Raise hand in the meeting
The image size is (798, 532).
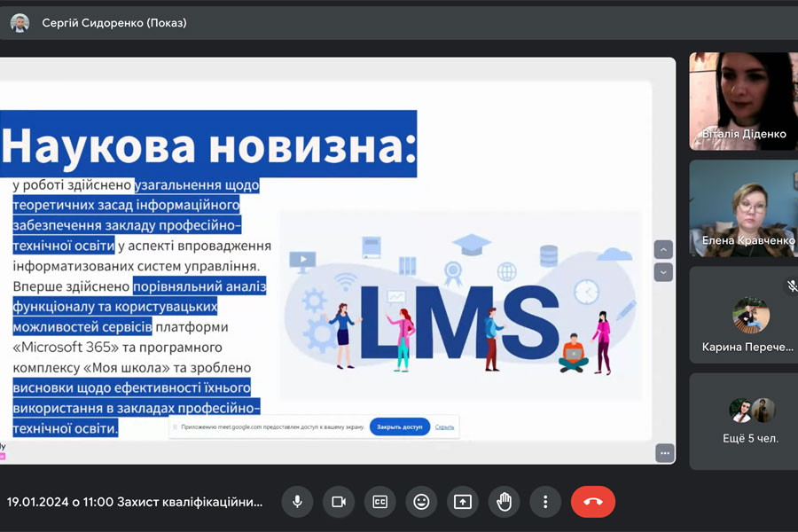(x=504, y=502)
